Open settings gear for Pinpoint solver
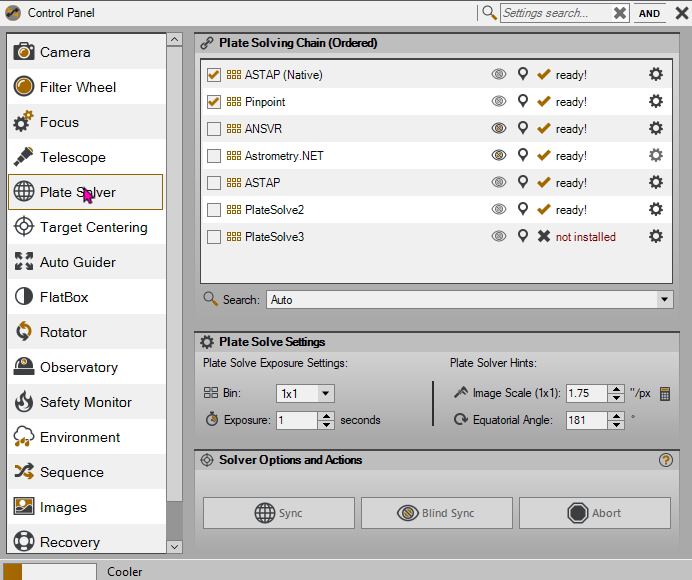Viewport: 692px width, 580px height. click(x=656, y=102)
